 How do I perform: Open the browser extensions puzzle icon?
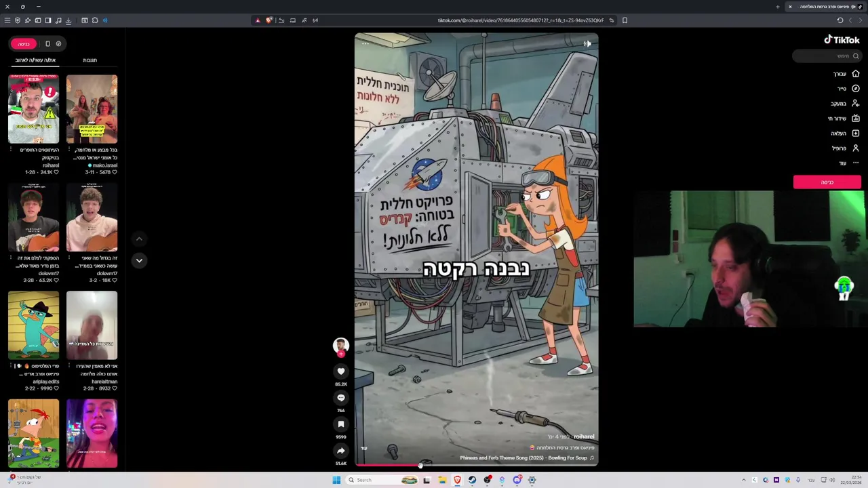coord(95,20)
